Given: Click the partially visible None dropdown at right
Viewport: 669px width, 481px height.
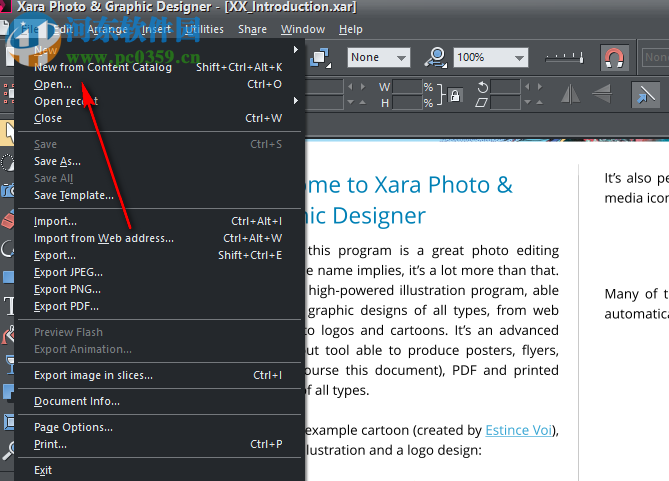Looking at the screenshot, I should 656,57.
